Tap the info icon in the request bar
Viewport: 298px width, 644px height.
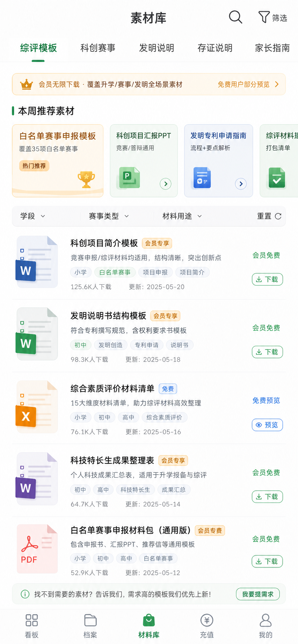25,594
